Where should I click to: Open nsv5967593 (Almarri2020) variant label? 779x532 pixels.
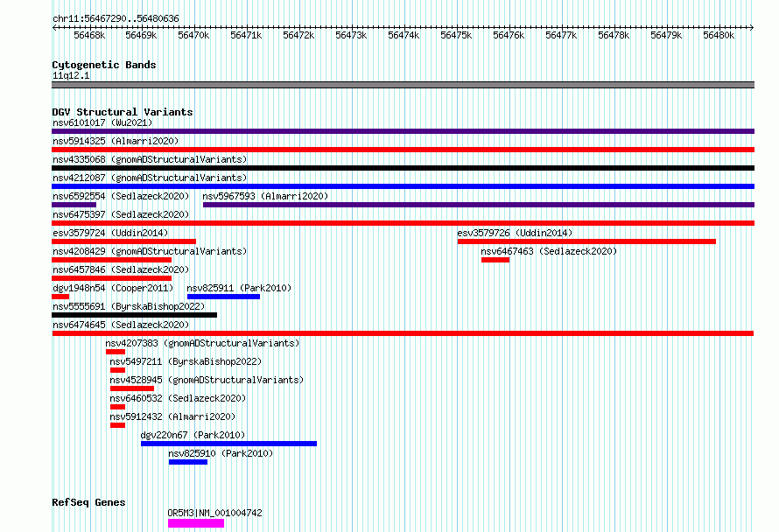pos(265,196)
